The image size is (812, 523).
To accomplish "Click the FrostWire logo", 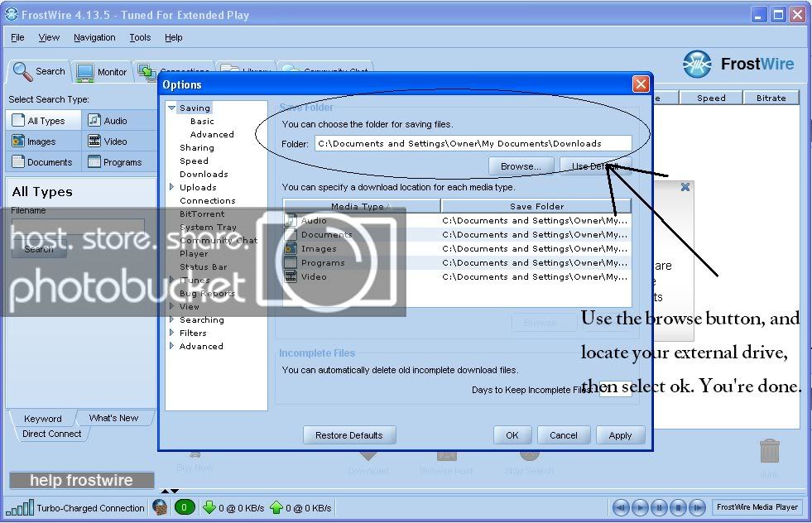I will 738,65.
